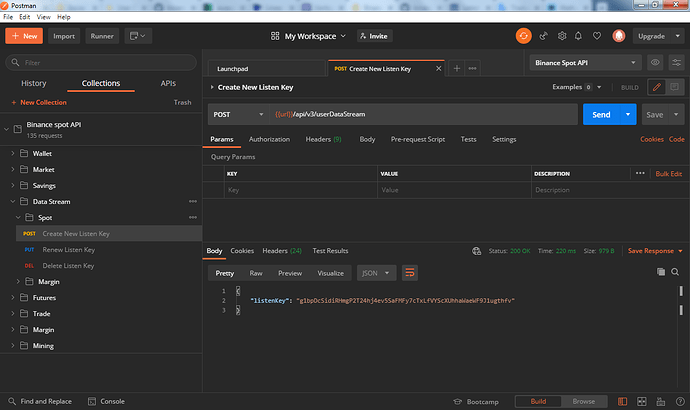Open the Binance Spot API environment dropdown
The height and width of the screenshot is (410, 690).
[x=586, y=62]
